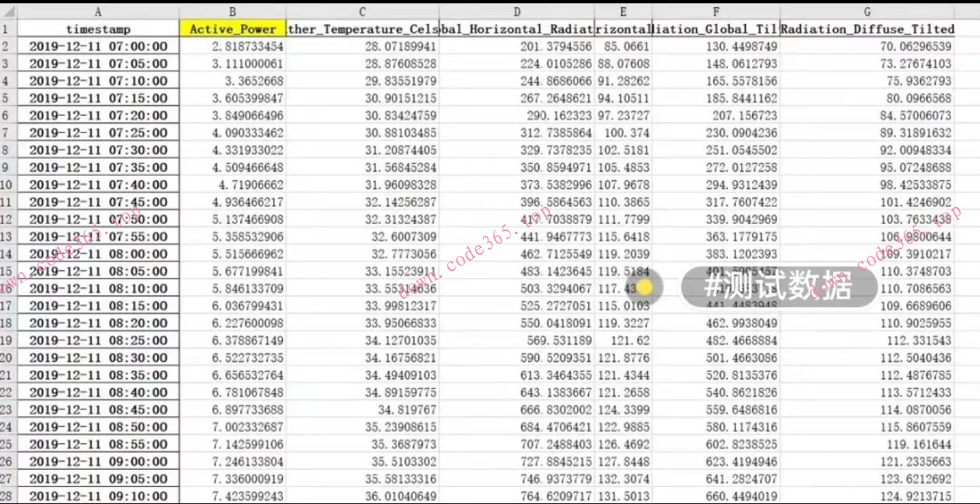980x504 pixels.
Task: Click cell 2019-12-11 08:15:00
Action: coord(98,306)
